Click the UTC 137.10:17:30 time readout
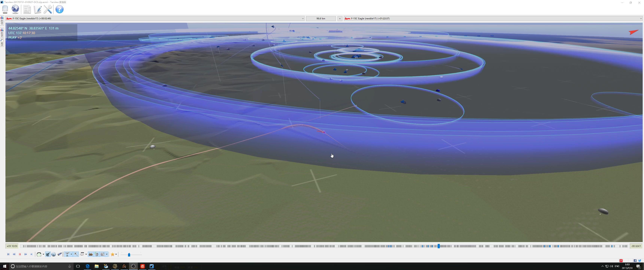Screen dimensions: 644x270 pos(22,33)
